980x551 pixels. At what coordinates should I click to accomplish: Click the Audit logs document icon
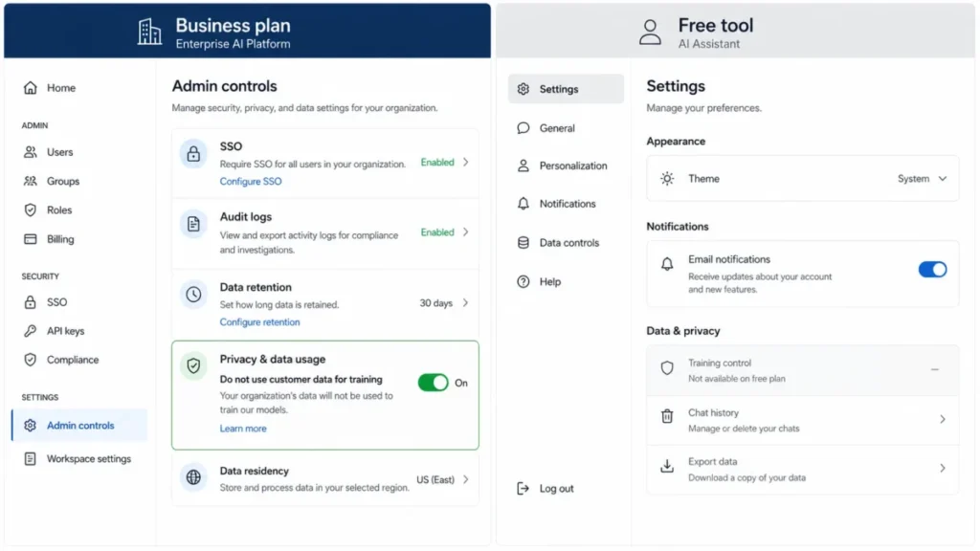[x=193, y=224]
